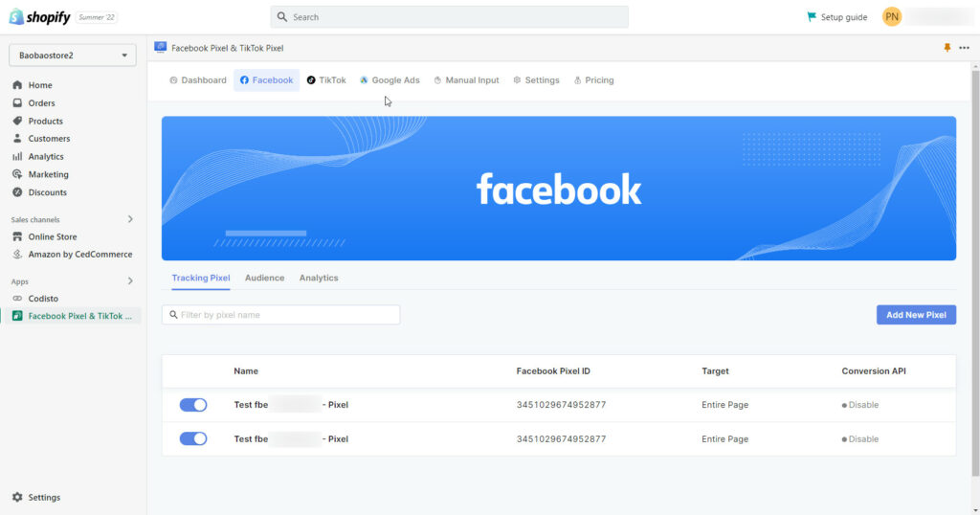Click the Orders icon in sidebar
The image size is (980, 515).
[17, 103]
